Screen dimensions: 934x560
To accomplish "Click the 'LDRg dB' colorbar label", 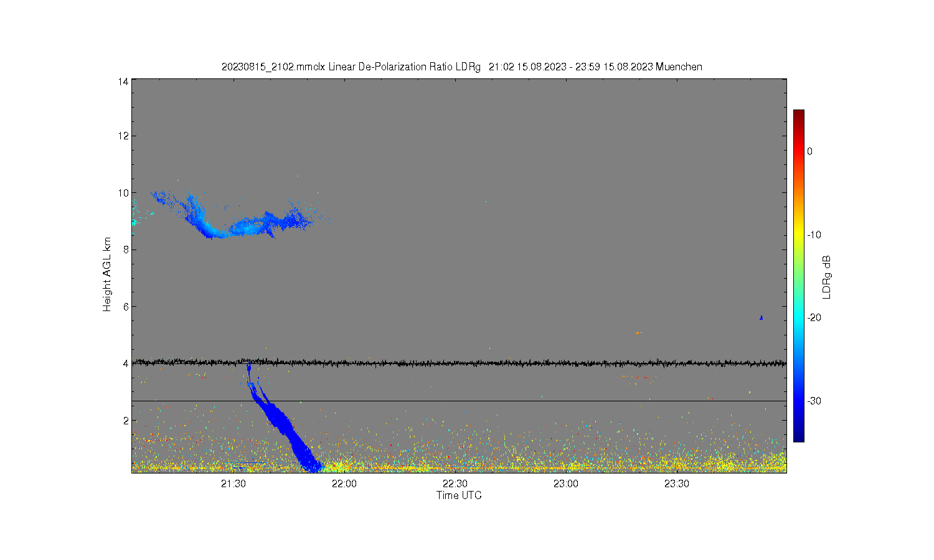I will (826, 278).
